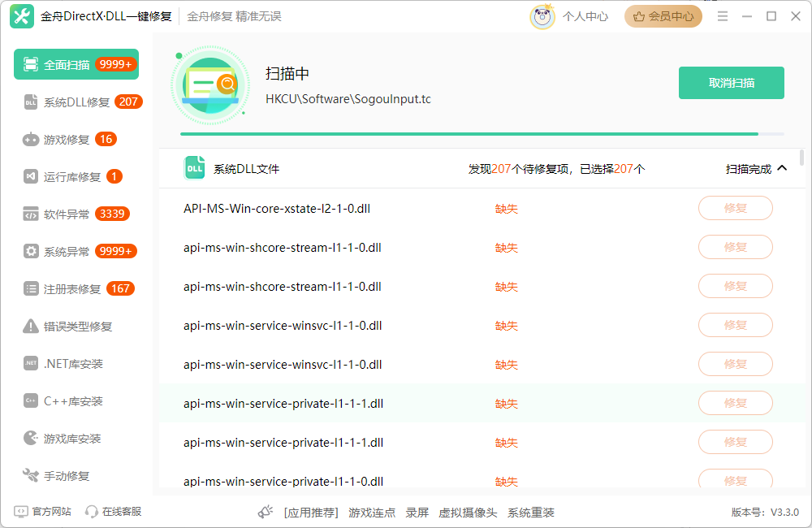812x528 pixels.
Task: Open 全面扫描 tab
Action: 76,64
